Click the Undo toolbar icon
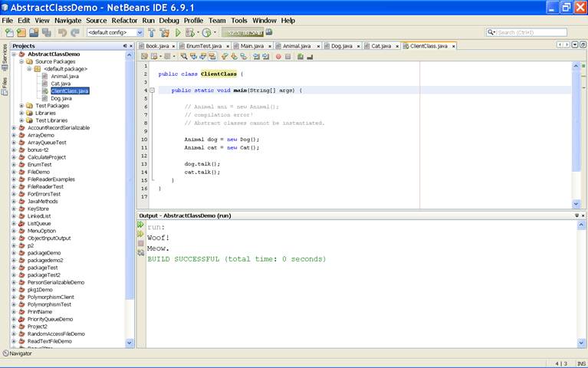 [63, 33]
